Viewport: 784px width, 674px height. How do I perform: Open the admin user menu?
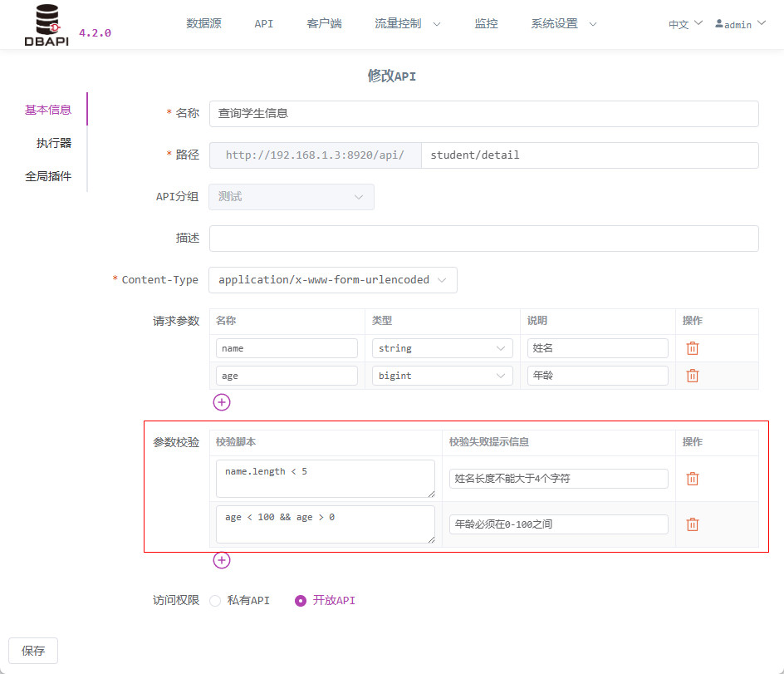click(740, 24)
